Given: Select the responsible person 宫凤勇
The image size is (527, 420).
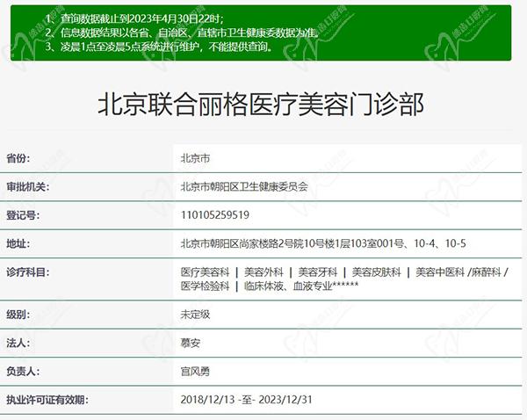Looking at the screenshot, I should coord(195,371).
